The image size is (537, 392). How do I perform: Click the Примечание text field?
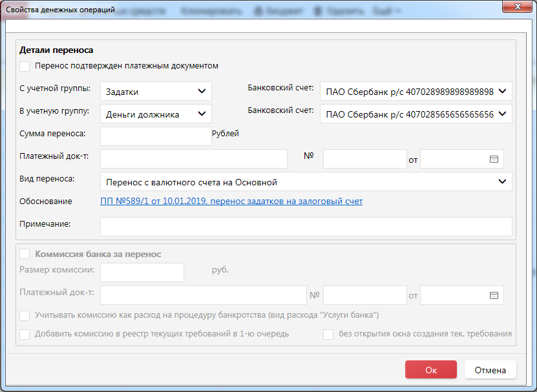(306, 227)
